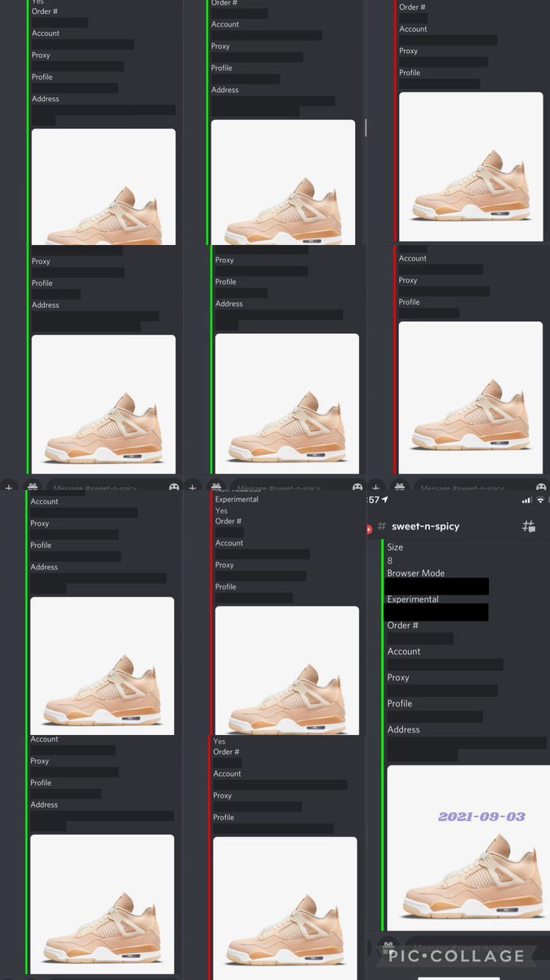Tap the Wi-Fi icon in iPhone status bar
This screenshot has width=550, height=980.
point(540,500)
